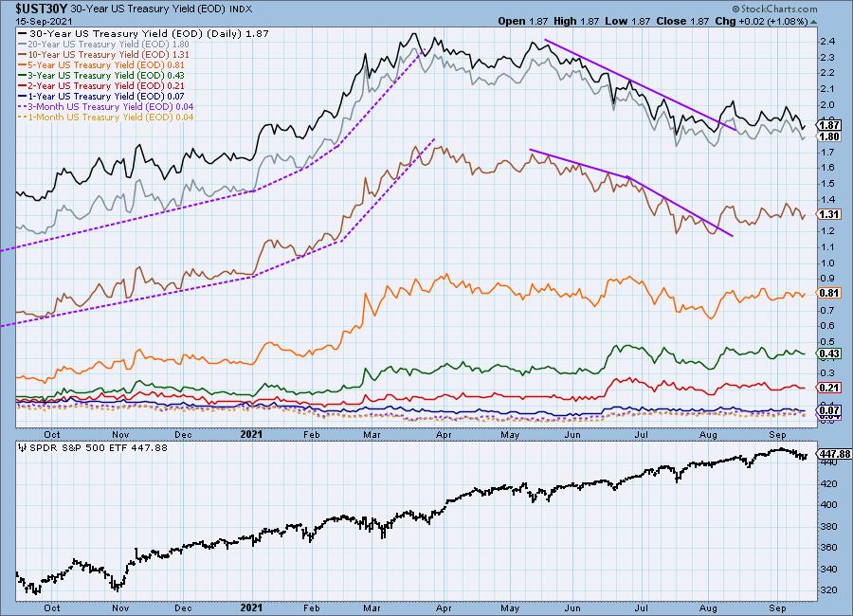Screen dimensions: 853x616
Task: Select the Open 1.87 value in header
Action: tap(523, 21)
